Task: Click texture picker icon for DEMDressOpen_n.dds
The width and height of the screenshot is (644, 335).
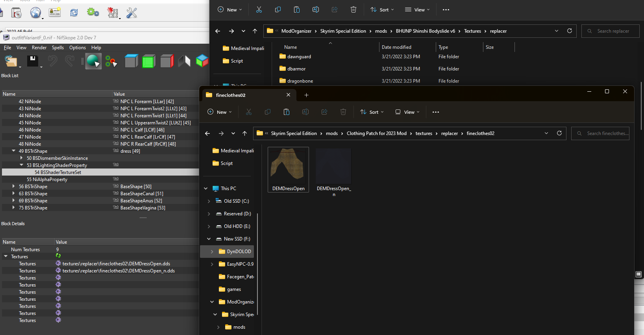Action: (58, 270)
